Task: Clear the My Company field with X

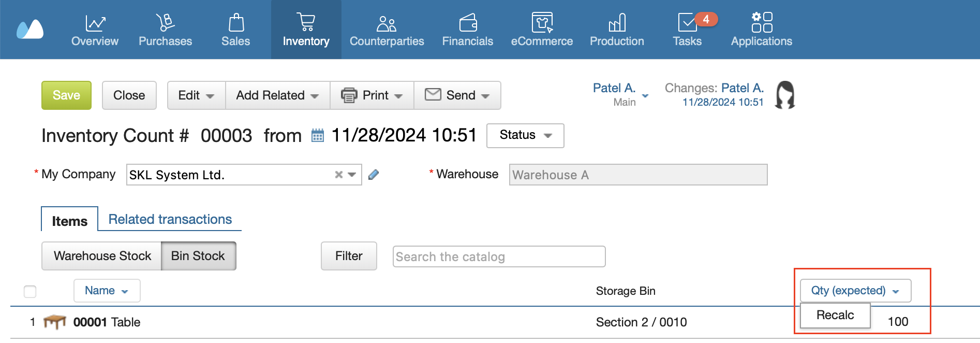Action: click(339, 175)
